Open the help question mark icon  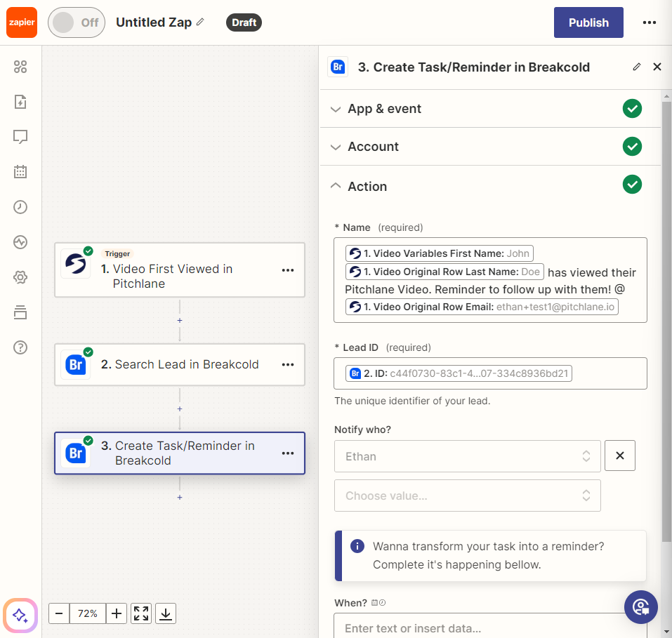[20, 347]
